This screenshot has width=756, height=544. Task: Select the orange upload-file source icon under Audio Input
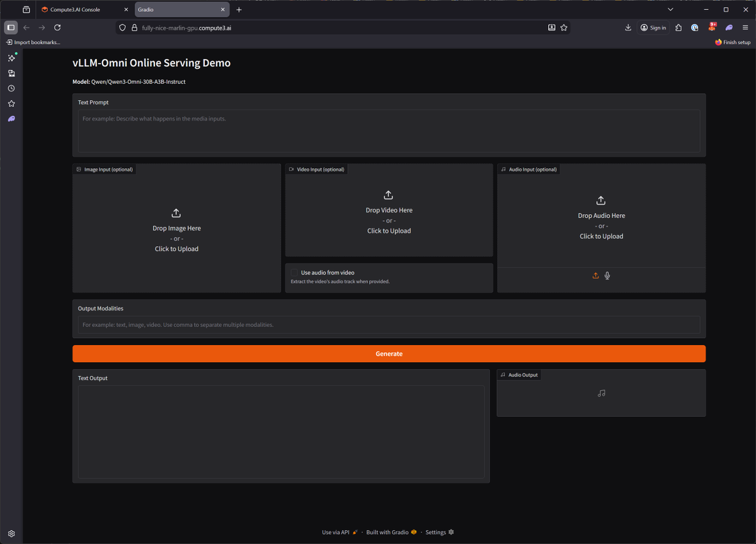595,276
